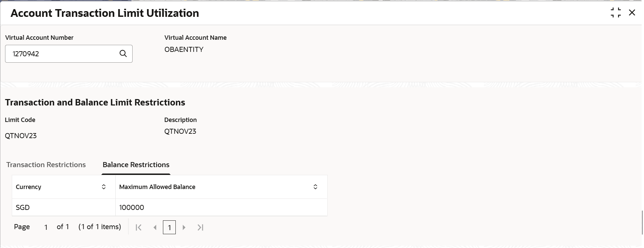The image size is (644, 248).
Task: Jump to the last page of results
Action: coord(200,227)
